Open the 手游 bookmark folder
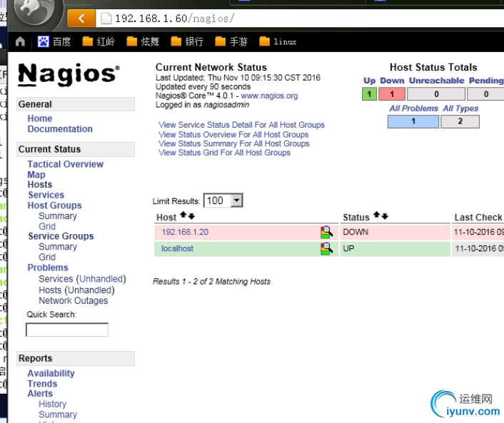504x423 pixels. pyautogui.click(x=231, y=41)
